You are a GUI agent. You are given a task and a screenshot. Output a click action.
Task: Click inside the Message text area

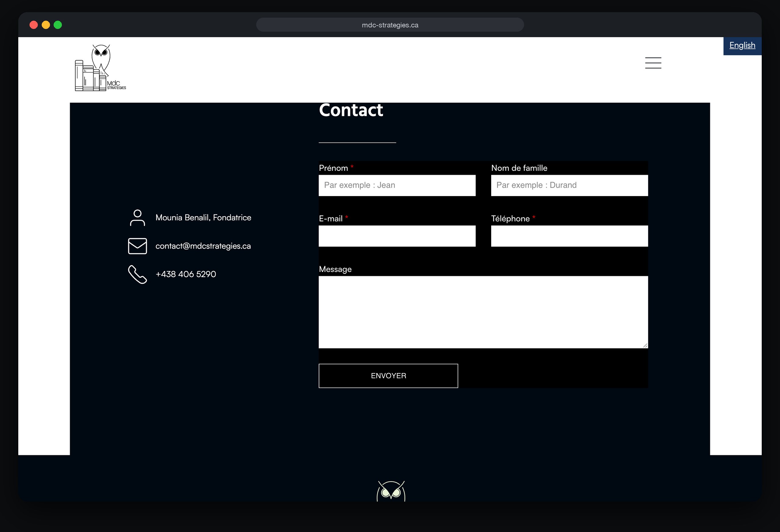[483, 312]
